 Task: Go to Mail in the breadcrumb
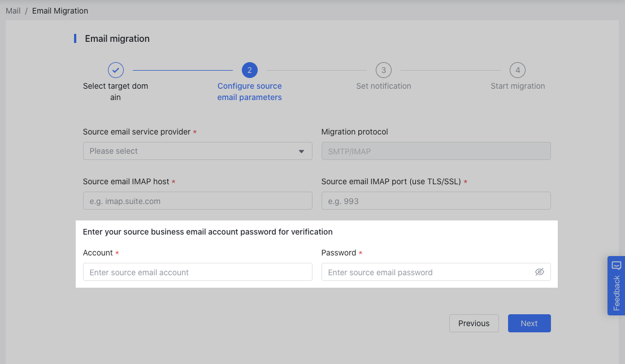[x=13, y=11]
